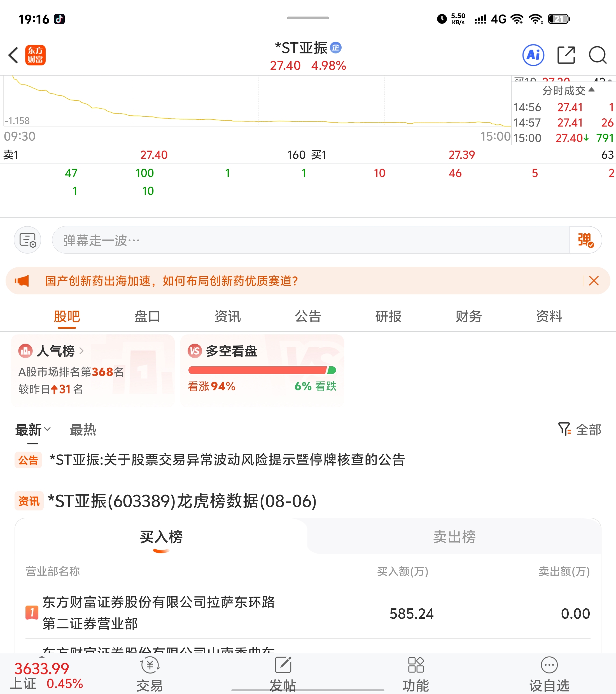The image size is (616, 694).
Task: Open the AI assistant icon
Action: (533, 55)
